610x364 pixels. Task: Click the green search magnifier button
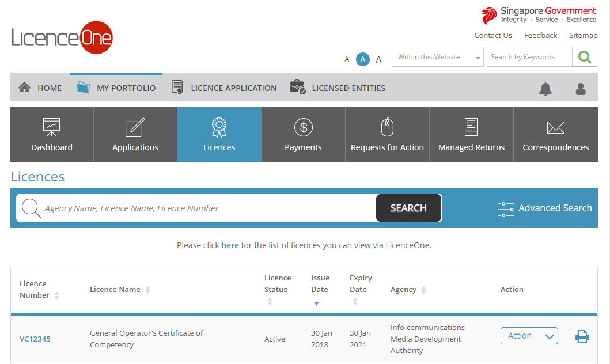pyautogui.click(x=585, y=57)
